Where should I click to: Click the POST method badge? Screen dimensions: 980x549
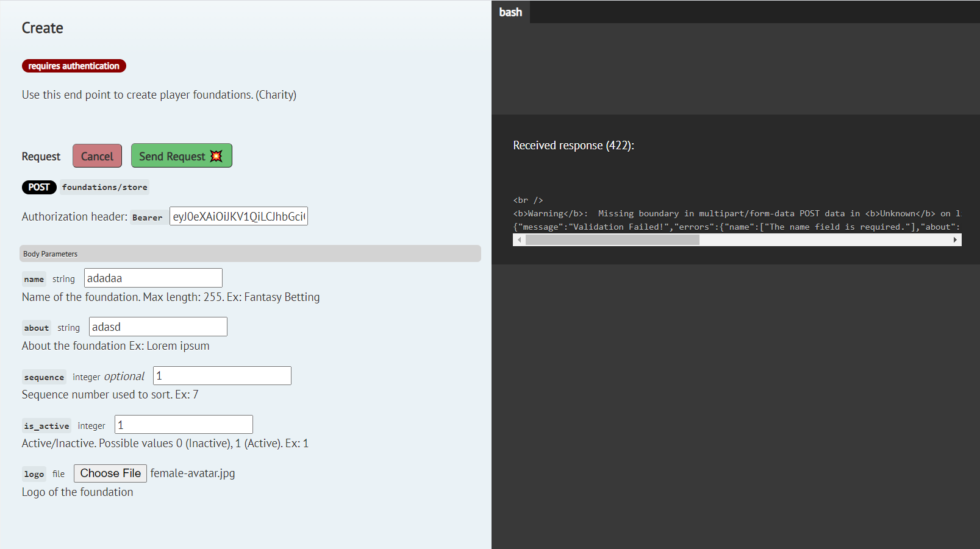pos(39,187)
